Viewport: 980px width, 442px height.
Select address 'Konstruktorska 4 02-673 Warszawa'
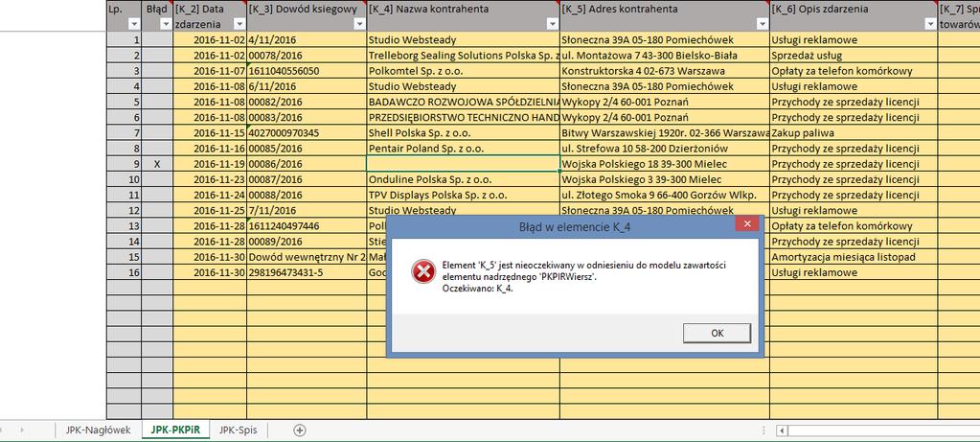point(665,71)
